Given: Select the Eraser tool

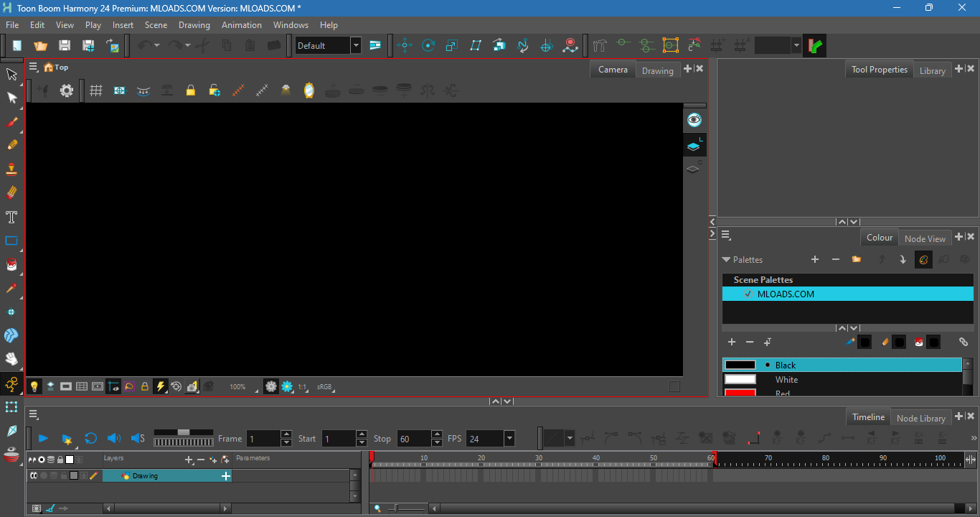Looking at the screenshot, I should 12,193.
